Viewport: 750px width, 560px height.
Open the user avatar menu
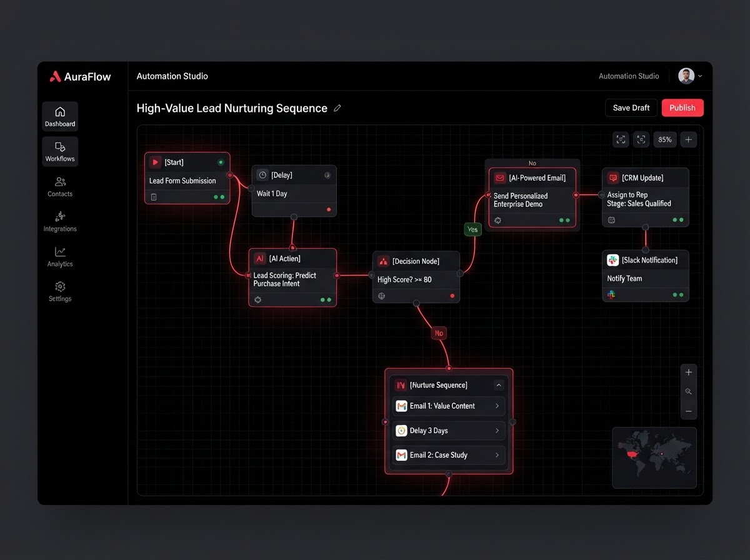coord(690,76)
